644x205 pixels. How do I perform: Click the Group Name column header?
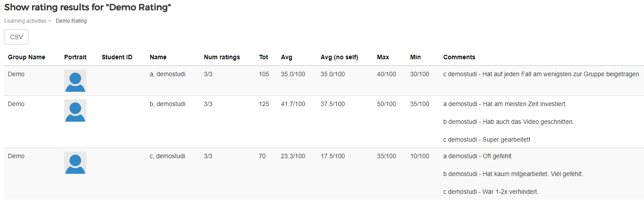[x=27, y=57]
